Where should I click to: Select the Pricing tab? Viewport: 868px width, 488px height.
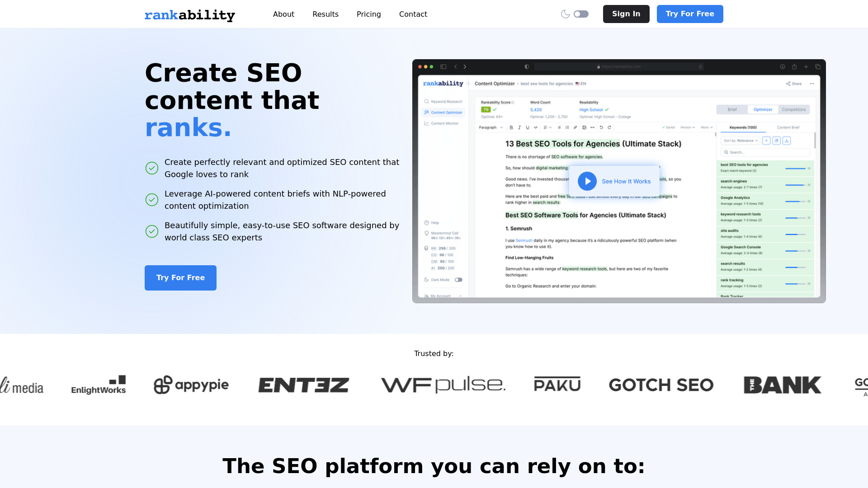(368, 14)
